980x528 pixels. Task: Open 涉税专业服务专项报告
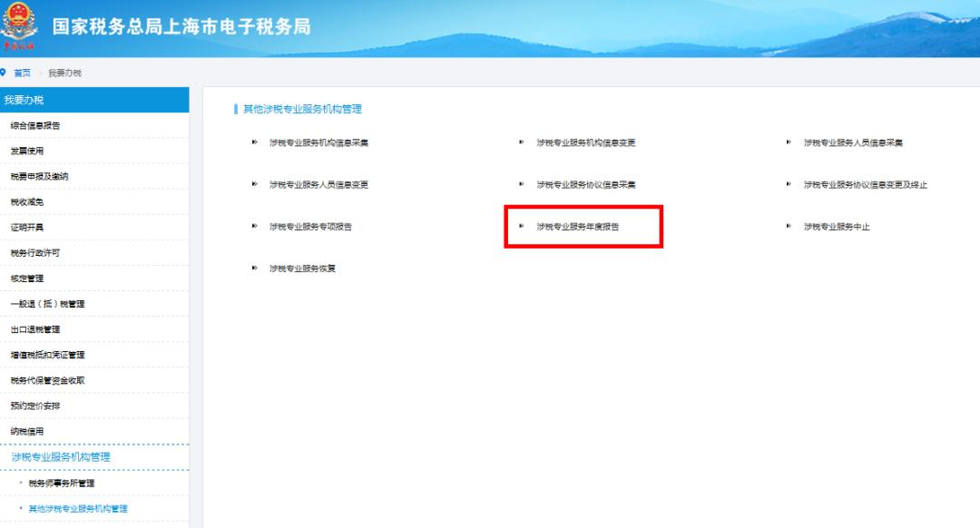tap(310, 227)
